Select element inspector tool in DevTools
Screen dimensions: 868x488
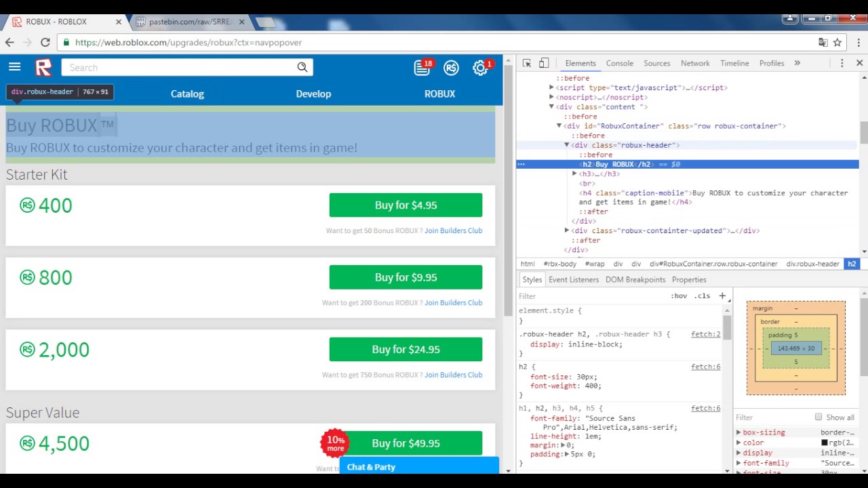527,63
